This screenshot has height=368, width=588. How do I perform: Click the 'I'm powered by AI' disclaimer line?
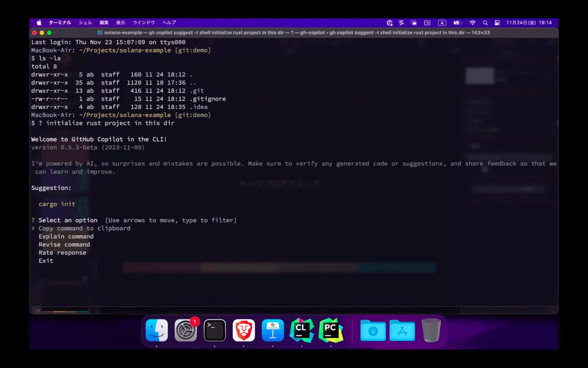[294, 167]
